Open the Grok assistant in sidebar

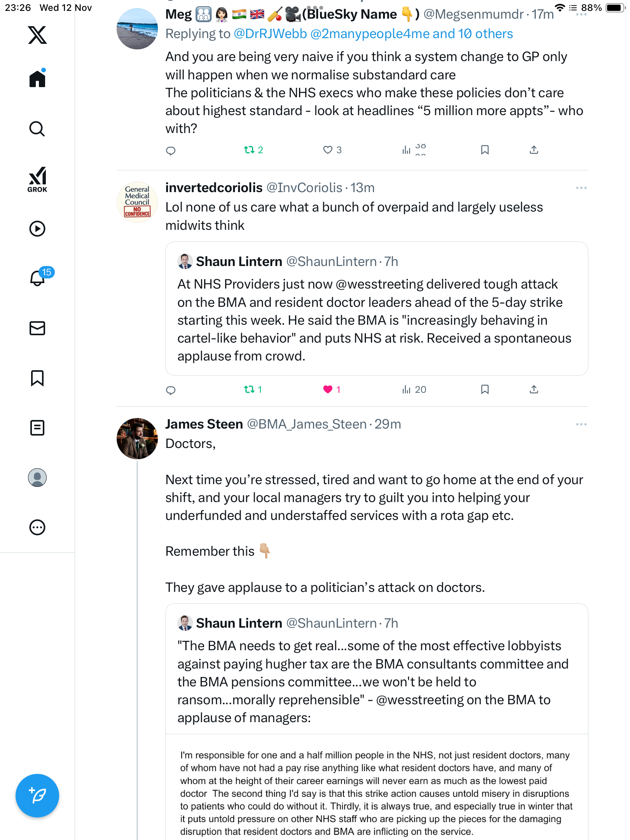37,179
